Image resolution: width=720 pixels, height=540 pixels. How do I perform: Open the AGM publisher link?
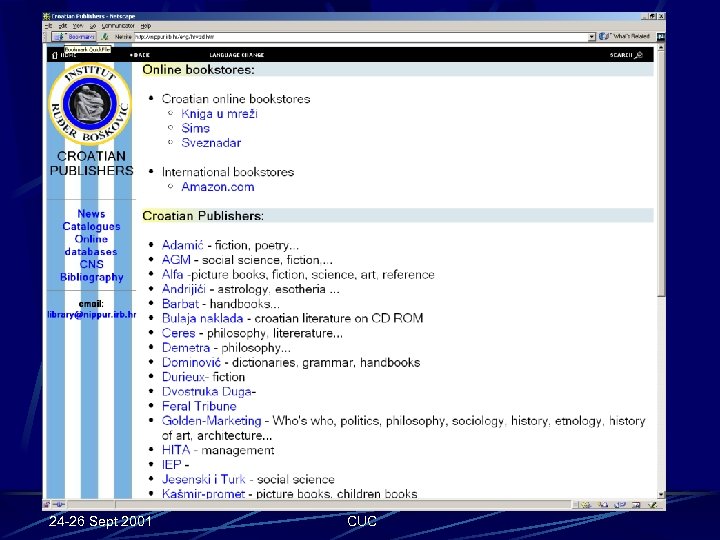[x=176, y=260]
